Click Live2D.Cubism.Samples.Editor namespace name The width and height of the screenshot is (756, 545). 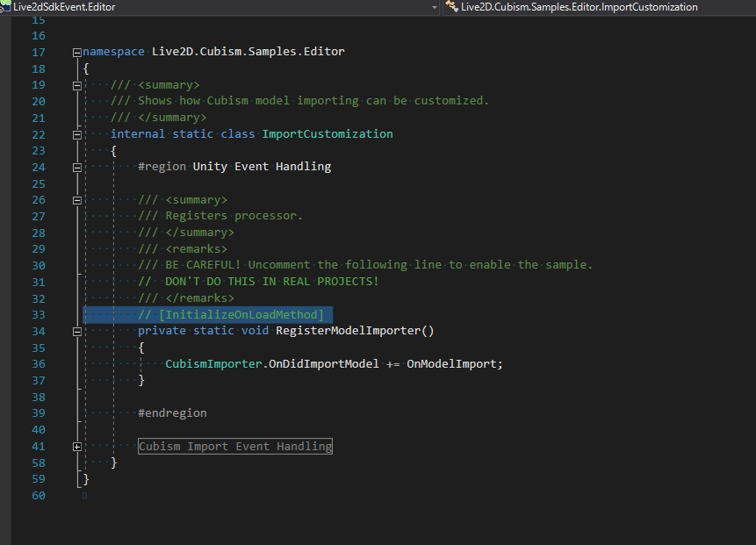tap(248, 52)
